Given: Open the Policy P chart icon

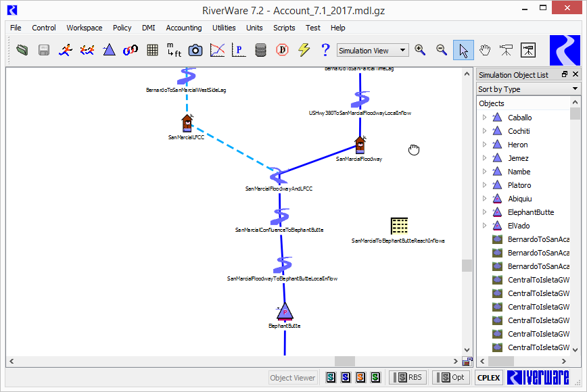Looking at the screenshot, I should click(x=239, y=50).
